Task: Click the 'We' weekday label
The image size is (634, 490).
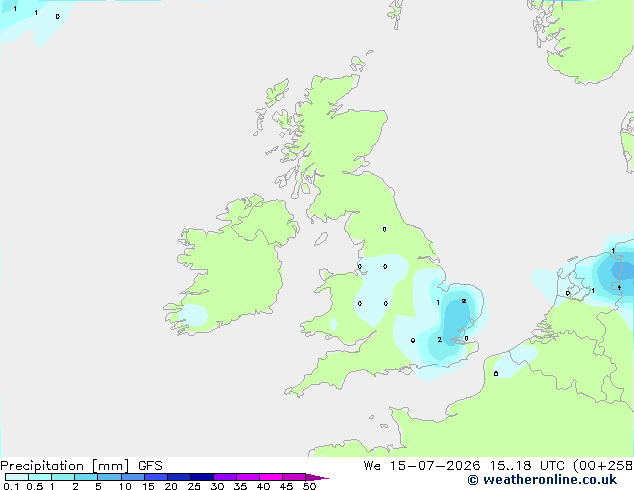Action: coord(372,466)
